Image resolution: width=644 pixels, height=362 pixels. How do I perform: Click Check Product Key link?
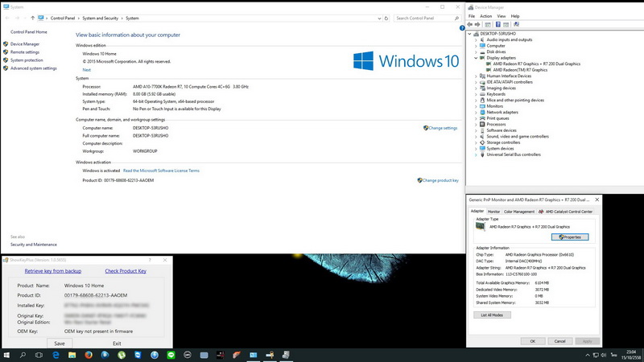126,271
